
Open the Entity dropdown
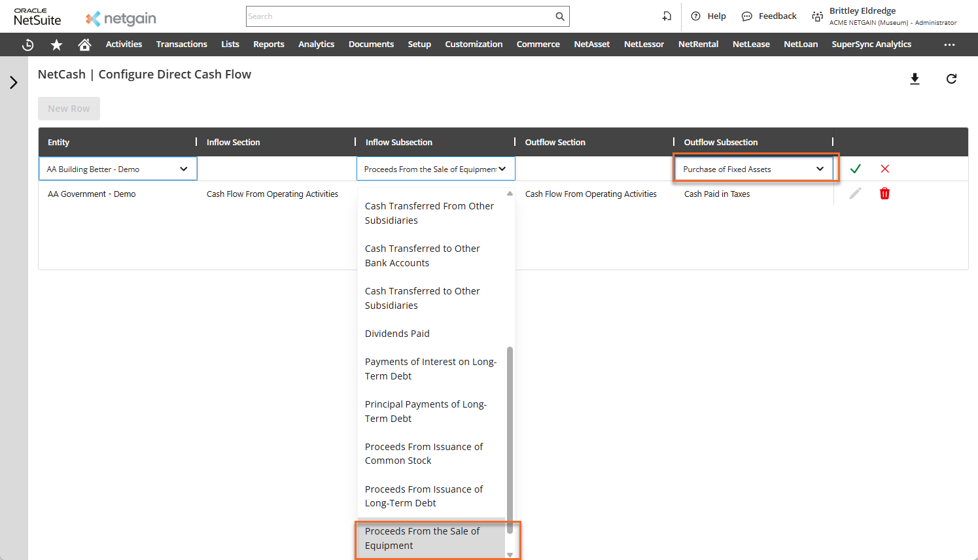click(x=118, y=169)
